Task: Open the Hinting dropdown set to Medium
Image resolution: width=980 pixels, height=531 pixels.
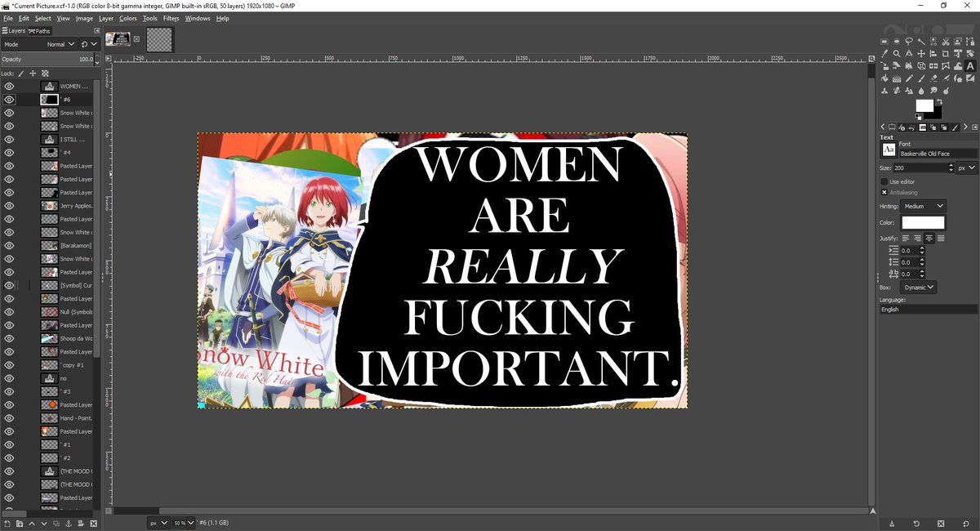Action: 923,207
